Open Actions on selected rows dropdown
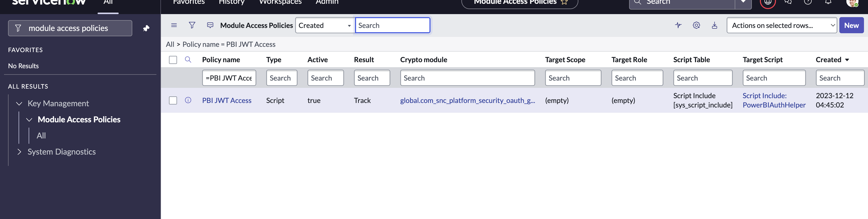868x219 pixels. coord(782,25)
